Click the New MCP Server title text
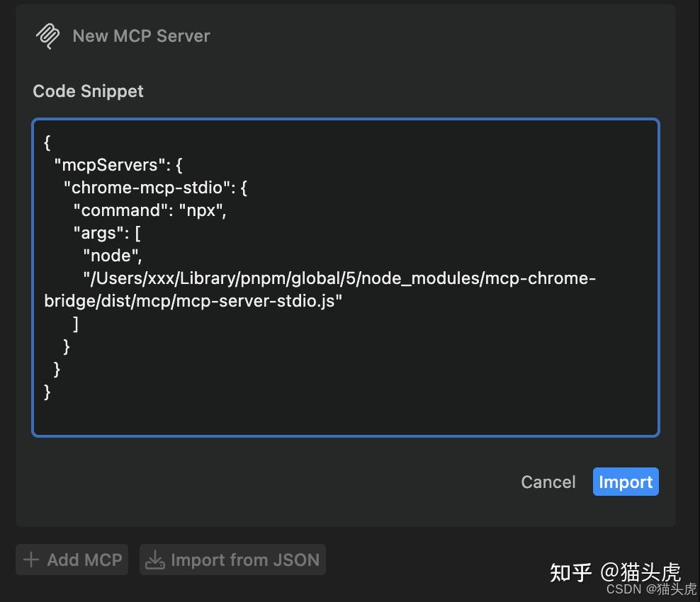Viewport: 700px width, 602px height. pos(140,35)
